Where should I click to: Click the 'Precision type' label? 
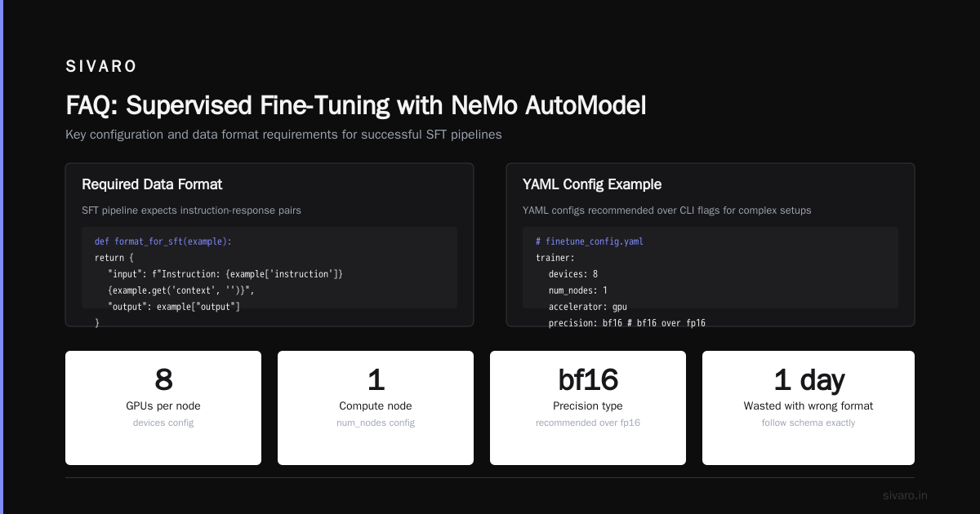[588, 406]
